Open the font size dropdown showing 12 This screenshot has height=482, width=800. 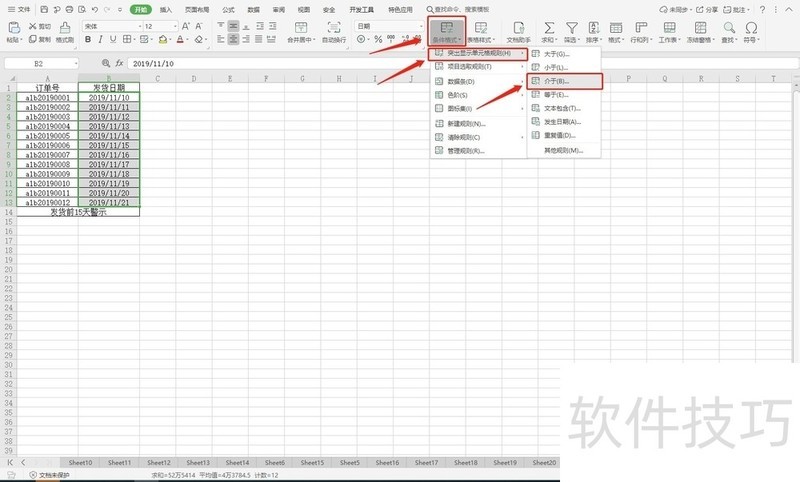pyautogui.click(x=160, y=26)
